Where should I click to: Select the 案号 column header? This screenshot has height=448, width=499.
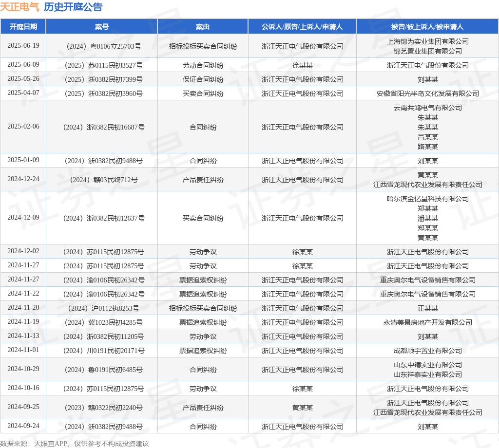[102, 27]
